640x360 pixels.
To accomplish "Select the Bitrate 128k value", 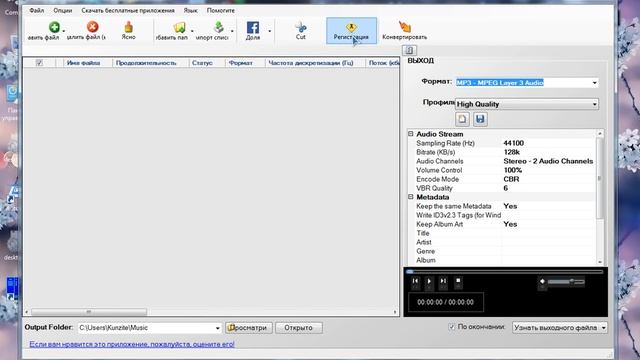I will [511, 152].
